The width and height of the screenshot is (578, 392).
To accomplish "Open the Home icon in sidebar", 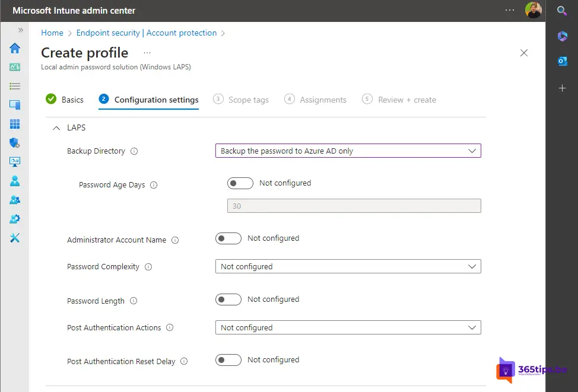I will 15,48.
